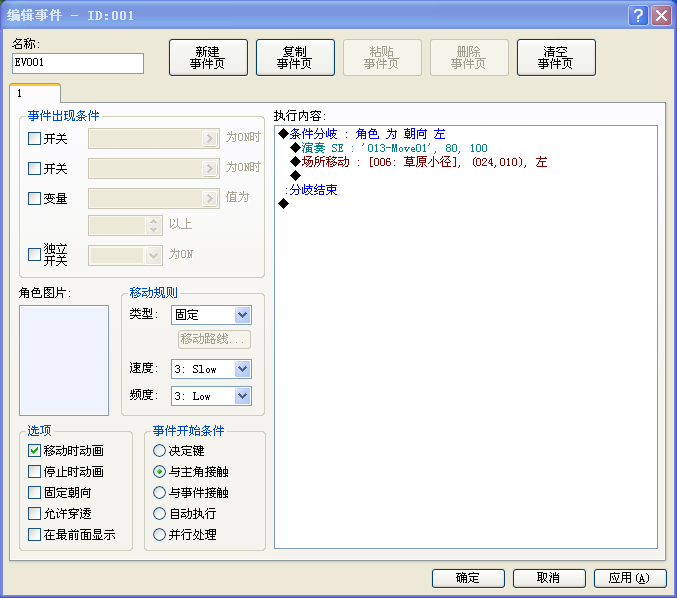677x598 pixels.
Task: Click the 取消 button
Action: (x=549, y=578)
